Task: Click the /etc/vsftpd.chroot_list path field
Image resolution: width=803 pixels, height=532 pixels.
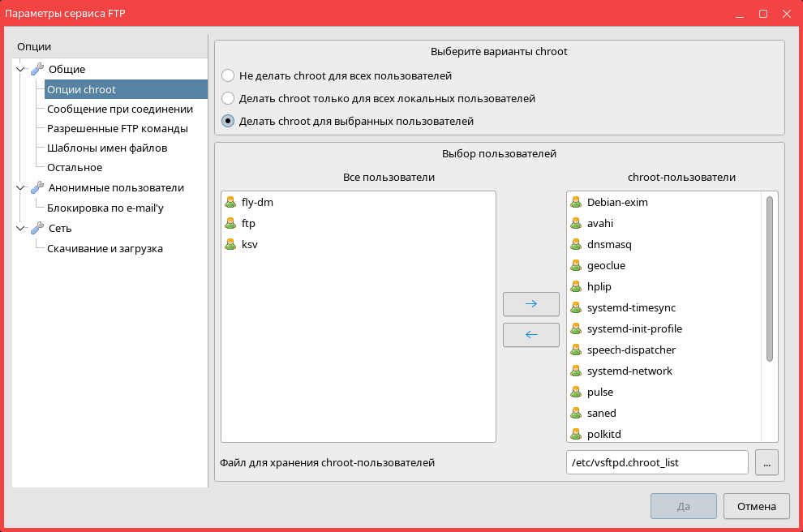Action: [x=656, y=462]
